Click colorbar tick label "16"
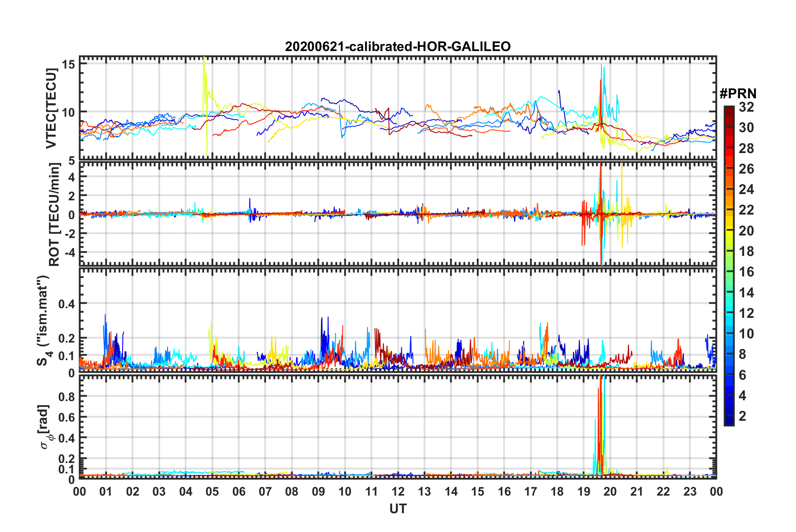Screen dimensions: 796x532 (746, 272)
